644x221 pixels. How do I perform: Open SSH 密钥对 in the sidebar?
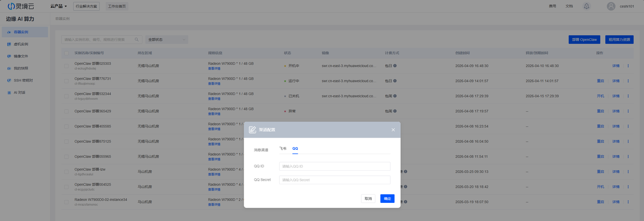point(23,80)
